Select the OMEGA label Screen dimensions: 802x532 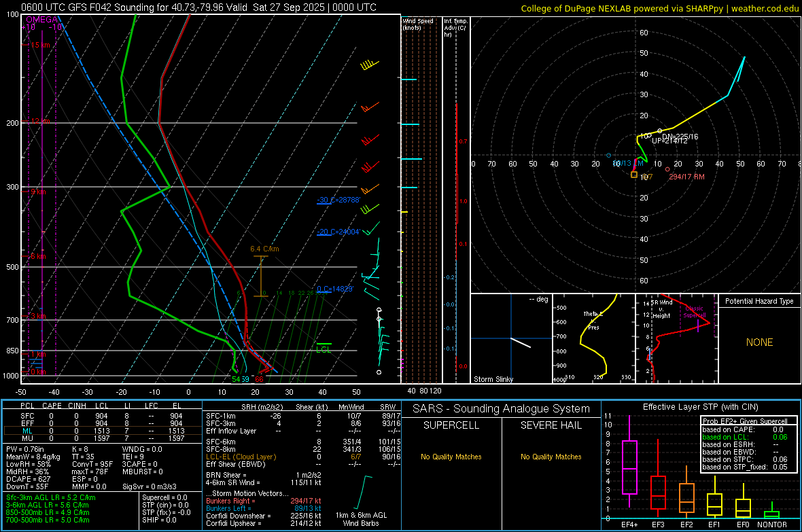point(41,20)
